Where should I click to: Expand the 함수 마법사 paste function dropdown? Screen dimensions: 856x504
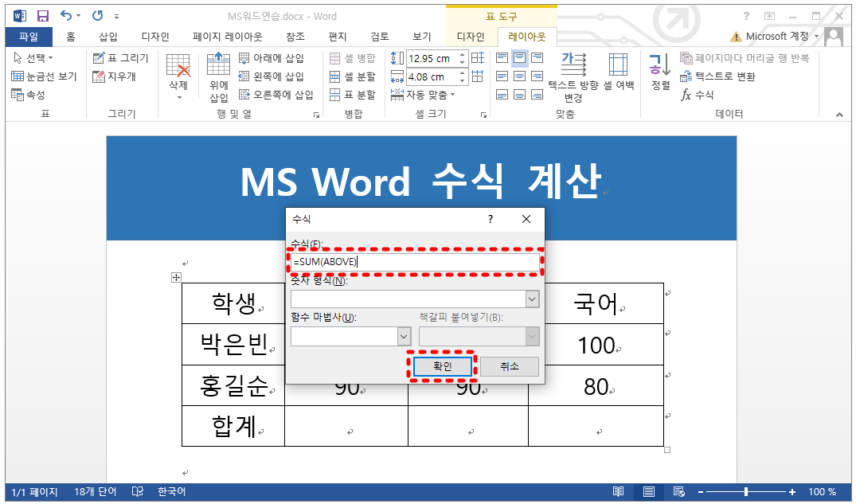point(404,336)
